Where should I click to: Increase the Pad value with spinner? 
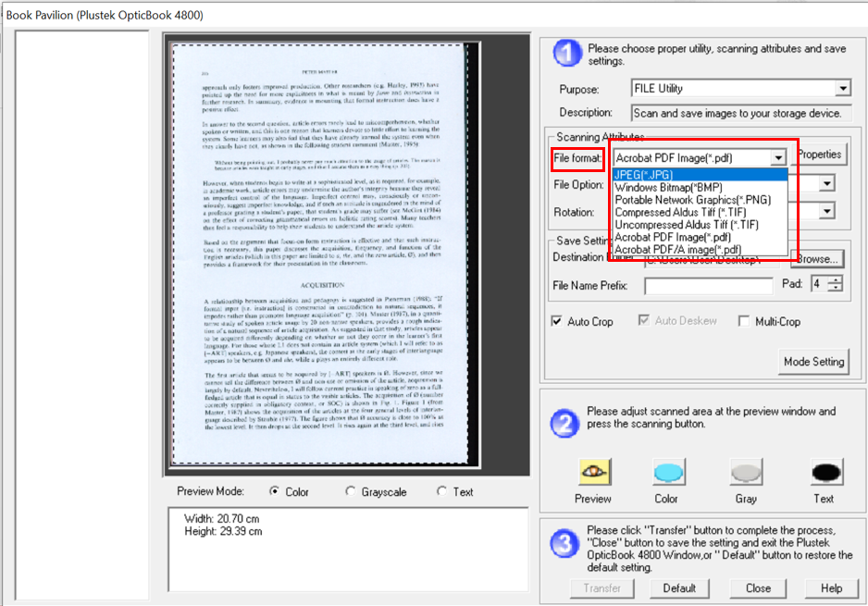coord(836,279)
